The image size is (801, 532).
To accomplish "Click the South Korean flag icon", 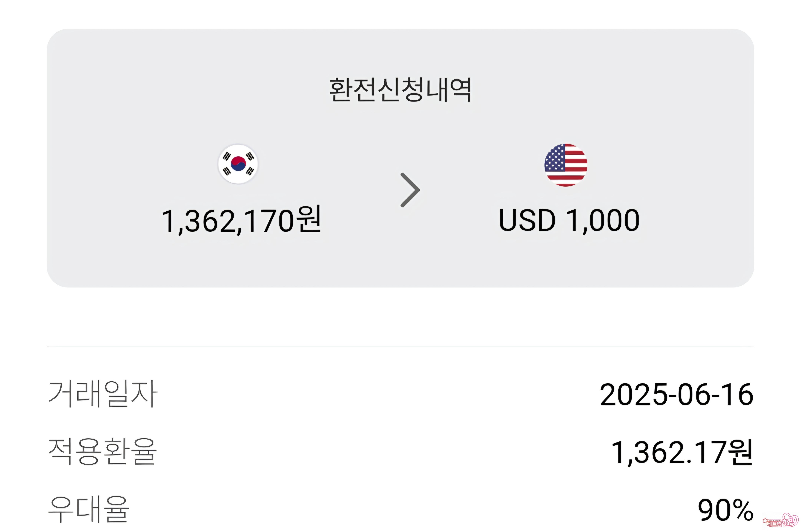I will coord(238,164).
